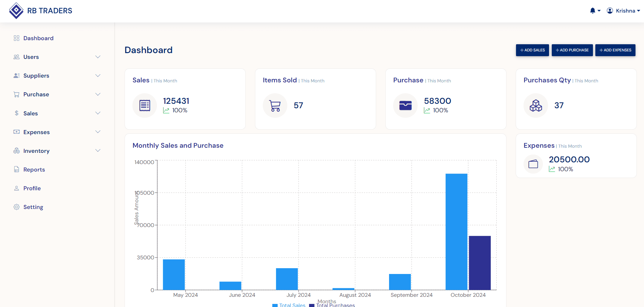Click the boxes icon in Purchases Qty card
Screen dimensions: 644x307
(x=536, y=106)
